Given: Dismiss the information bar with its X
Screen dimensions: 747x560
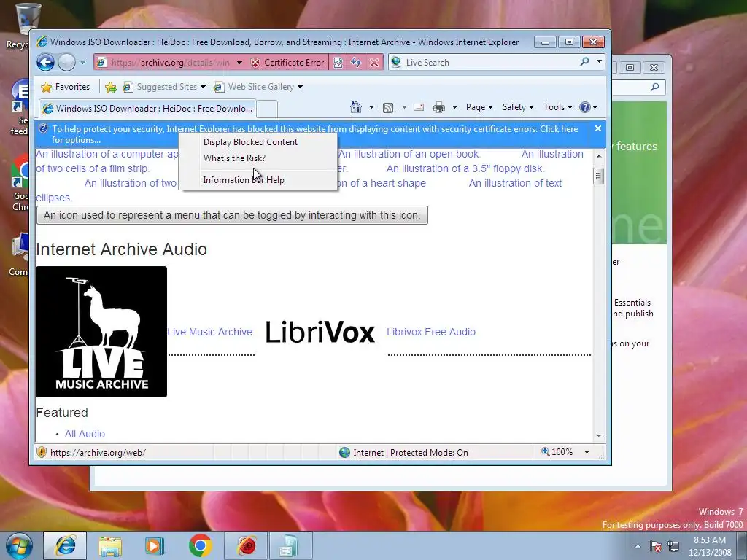Looking at the screenshot, I should [598, 128].
